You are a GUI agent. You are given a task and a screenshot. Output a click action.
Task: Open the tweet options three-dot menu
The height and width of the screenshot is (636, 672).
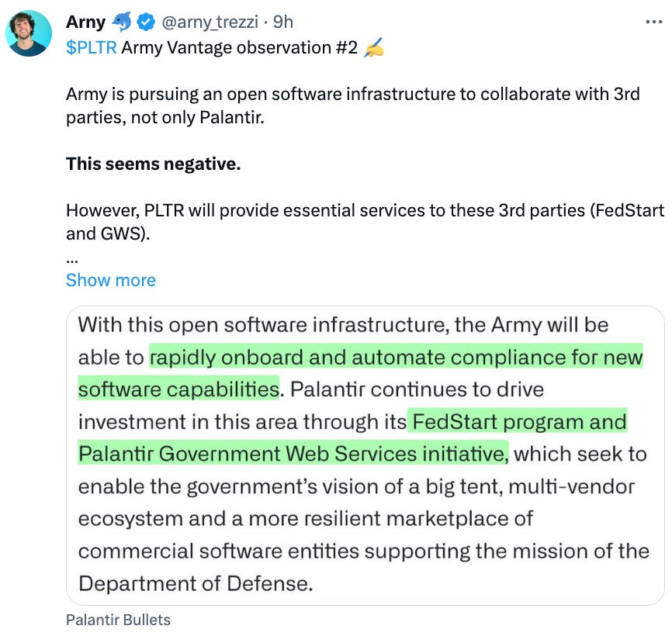tap(656, 22)
